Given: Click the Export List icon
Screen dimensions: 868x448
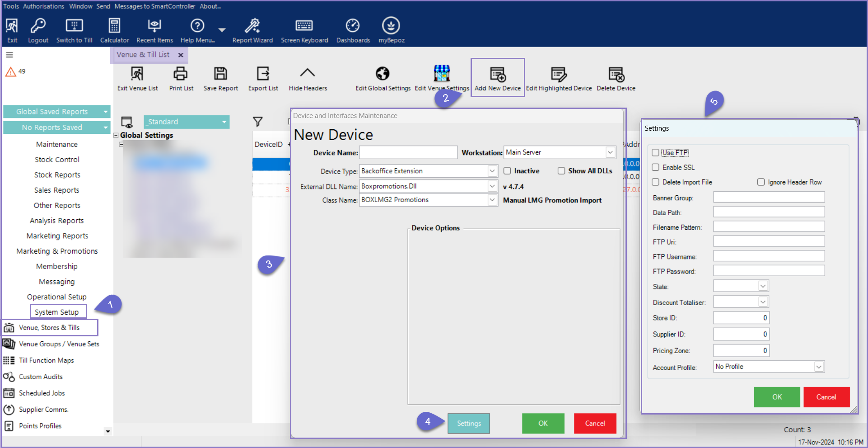Looking at the screenshot, I should tap(263, 74).
